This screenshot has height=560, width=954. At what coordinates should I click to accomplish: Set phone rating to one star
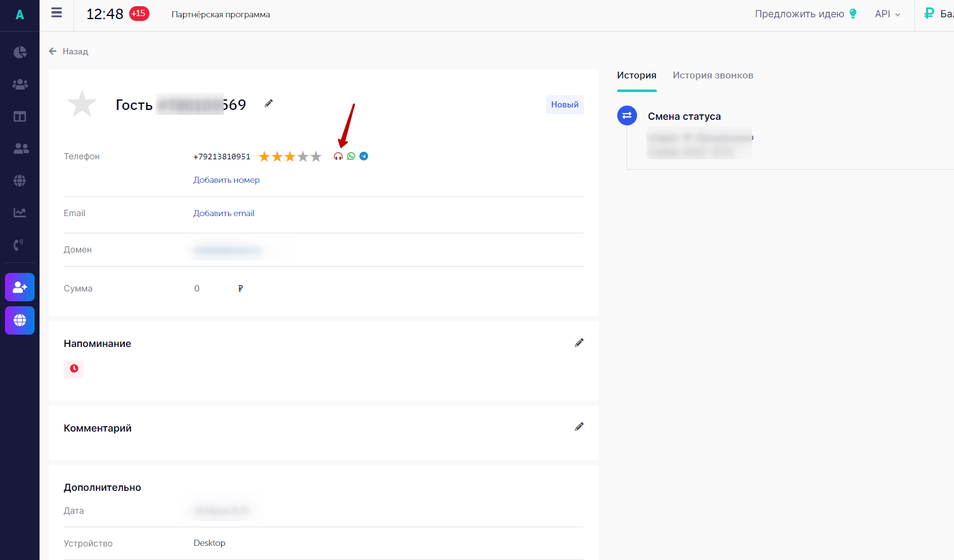pyautogui.click(x=264, y=156)
